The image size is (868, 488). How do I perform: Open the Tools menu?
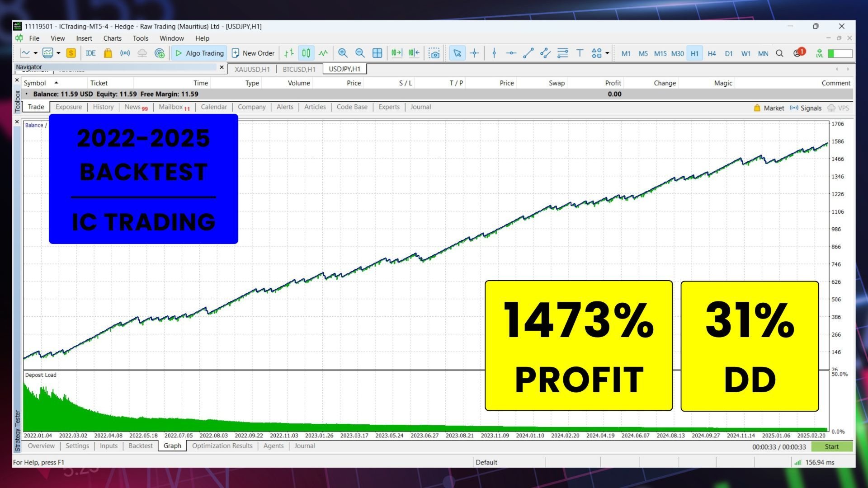tap(141, 38)
